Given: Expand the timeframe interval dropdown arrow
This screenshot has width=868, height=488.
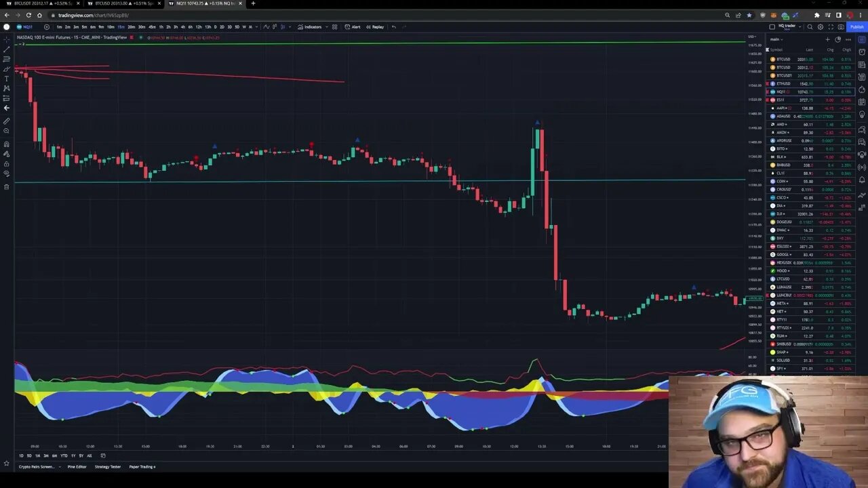Looking at the screenshot, I should click(x=256, y=27).
